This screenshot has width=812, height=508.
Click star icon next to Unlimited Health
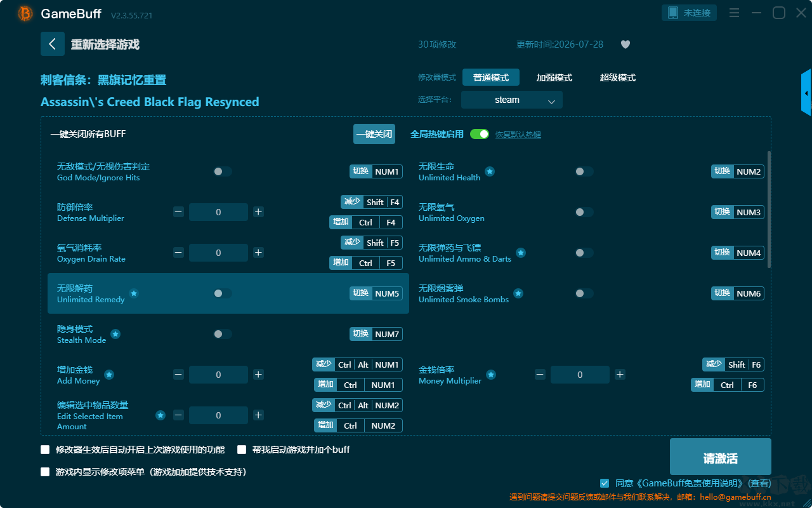pos(490,171)
